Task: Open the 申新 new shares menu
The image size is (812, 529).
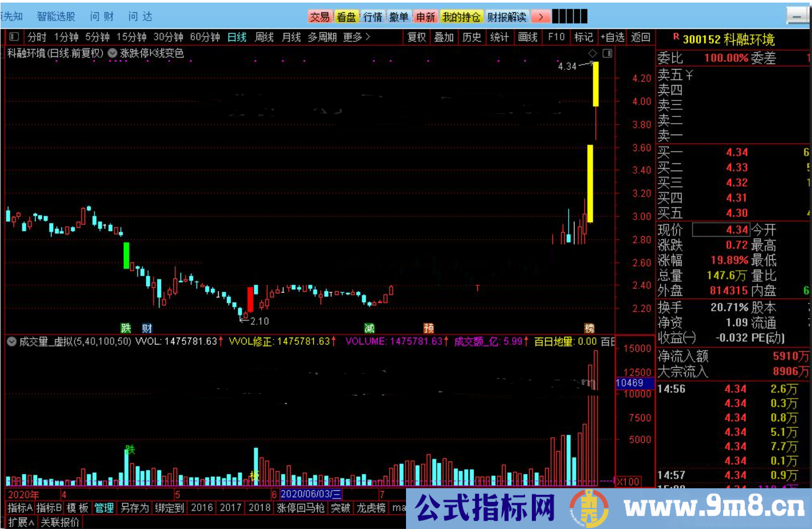Action: point(426,17)
